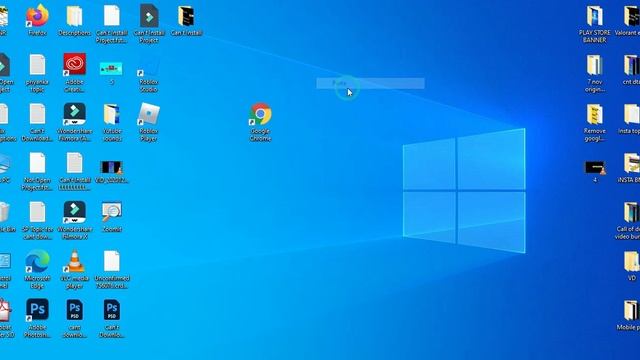Image resolution: width=640 pixels, height=360 pixels.
Task: Open the ZoomIt magnifier icon
Action: [x=111, y=212]
